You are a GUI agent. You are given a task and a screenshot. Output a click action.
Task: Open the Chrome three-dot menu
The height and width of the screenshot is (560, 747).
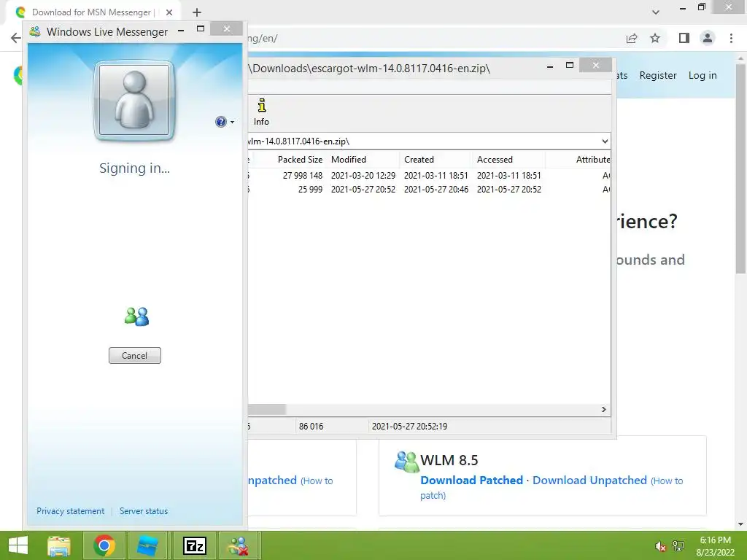coord(731,38)
